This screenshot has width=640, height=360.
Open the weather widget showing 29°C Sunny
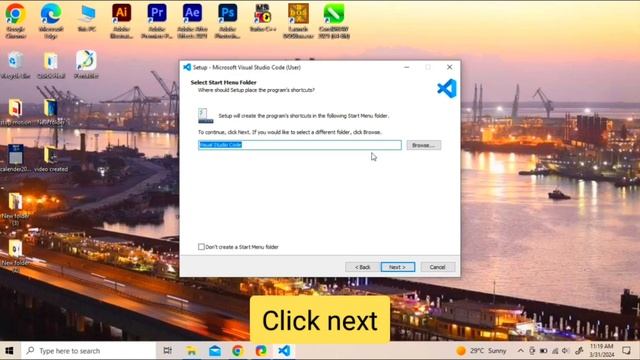(x=482, y=351)
